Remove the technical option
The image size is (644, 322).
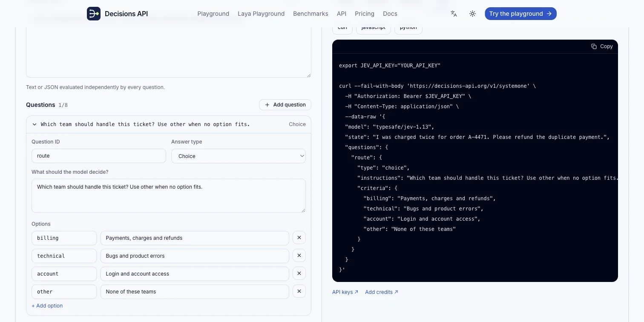click(x=299, y=256)
